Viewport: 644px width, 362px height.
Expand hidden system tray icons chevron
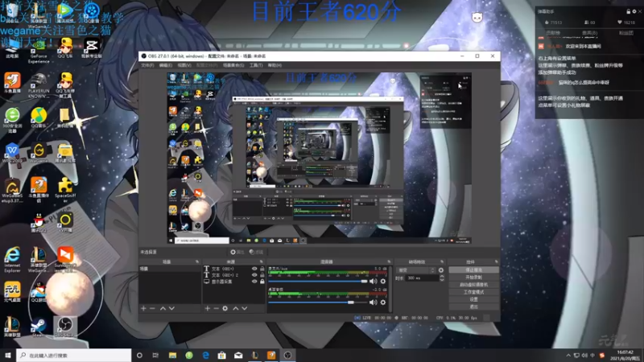click(568, 356)
